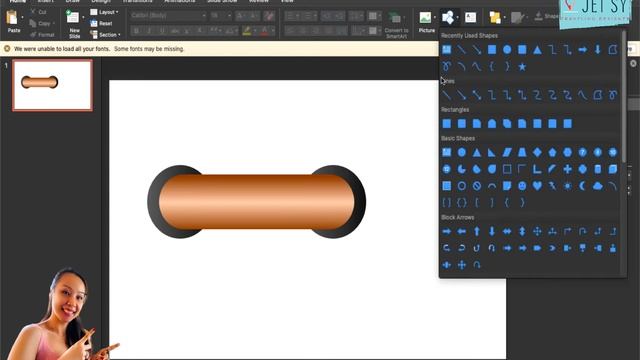Image resolution: width=640 pixels, height=360 pixels.
Task: Select the cloud shape
Action: click(x=598, y=186)
